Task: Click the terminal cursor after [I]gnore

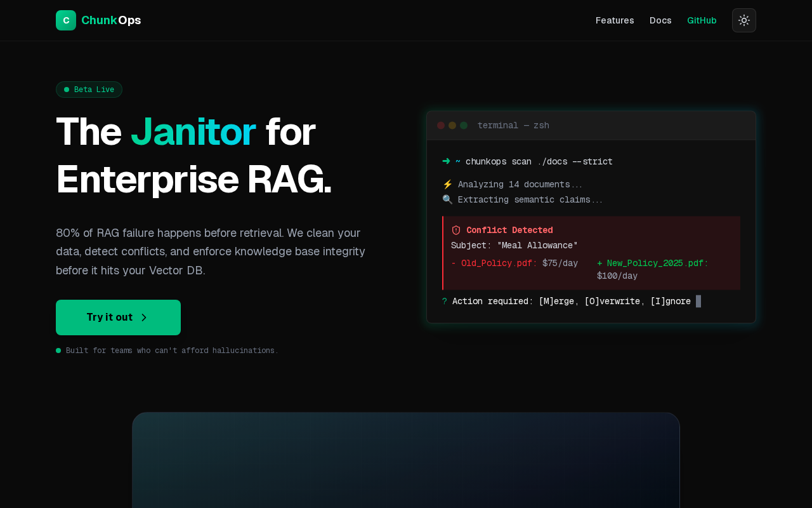Action: [698, 301]
